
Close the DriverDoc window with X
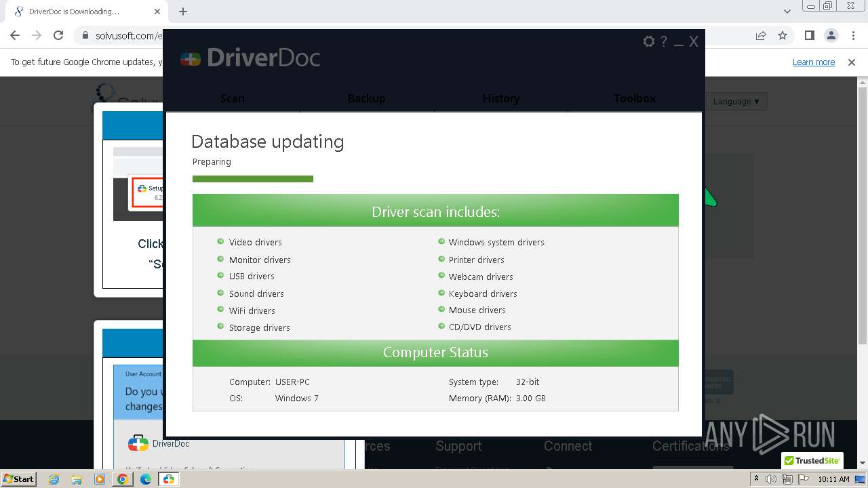694,41
